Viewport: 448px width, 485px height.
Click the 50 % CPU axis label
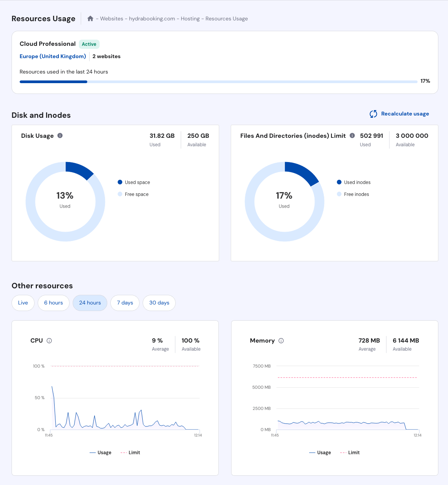click(40, 398)
